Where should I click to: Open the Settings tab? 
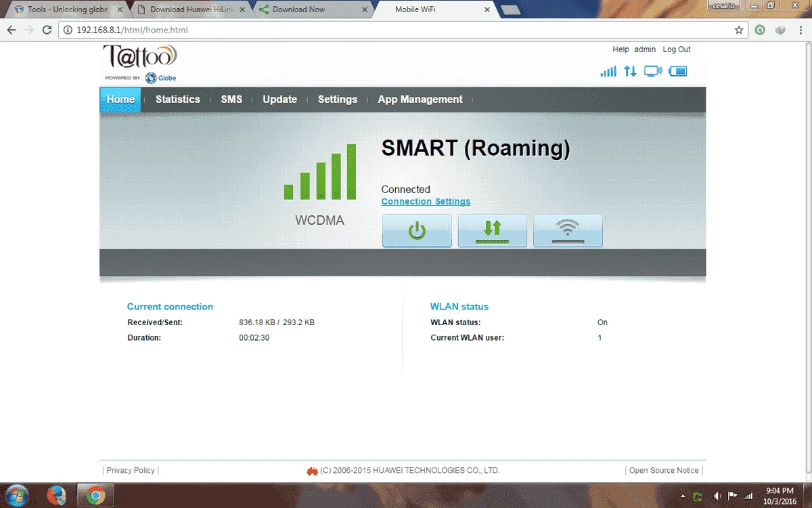click(337, 99)
